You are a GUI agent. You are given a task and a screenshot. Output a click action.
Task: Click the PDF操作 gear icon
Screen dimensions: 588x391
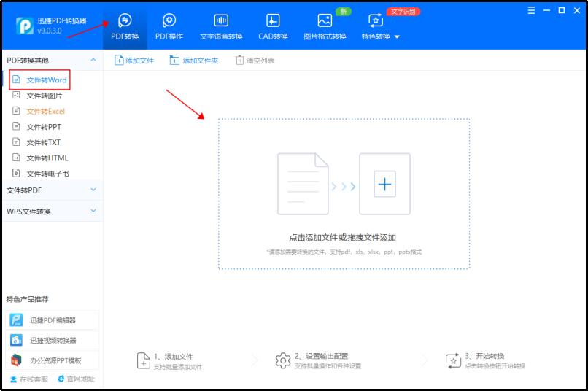pyautogui.click(x=169, y=20)
